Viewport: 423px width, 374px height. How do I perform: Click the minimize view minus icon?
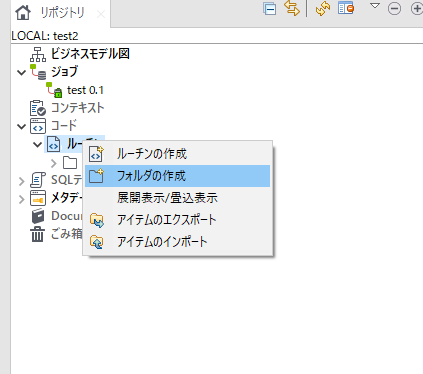click(x=394, y=9)
